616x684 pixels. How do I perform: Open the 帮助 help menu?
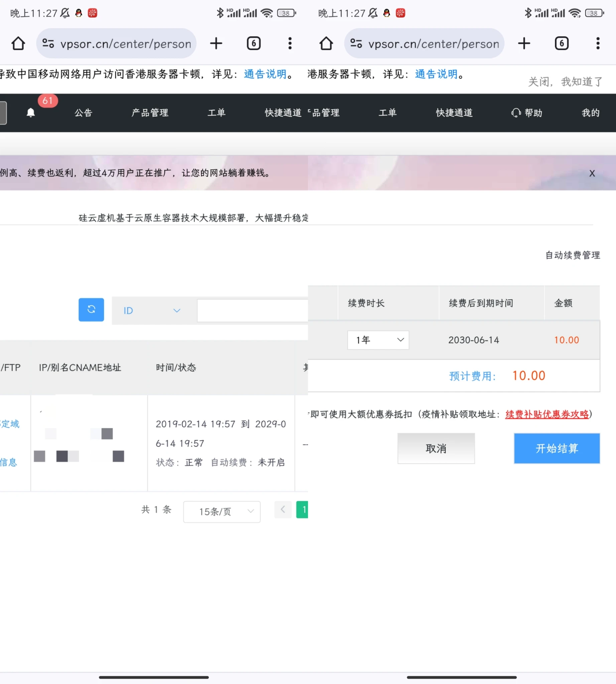pos(527,113)
